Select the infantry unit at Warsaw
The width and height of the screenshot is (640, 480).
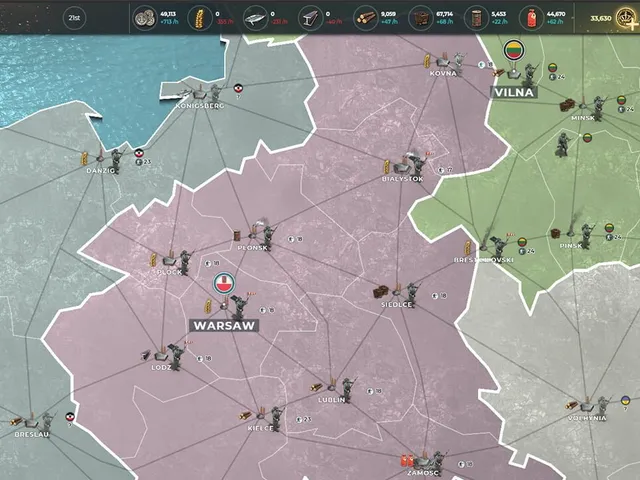(239, 307)
